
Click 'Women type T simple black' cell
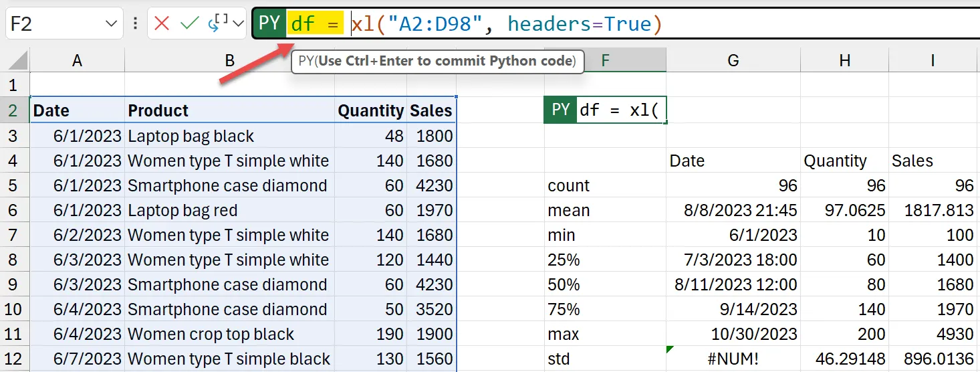pyautogui.click(x=230, y=359)
